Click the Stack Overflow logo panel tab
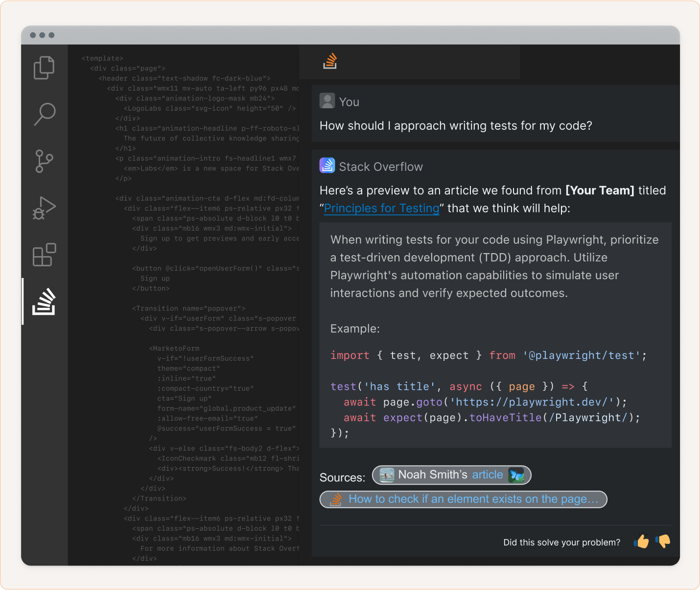This screenshot has width=700, height=590. 330,61
